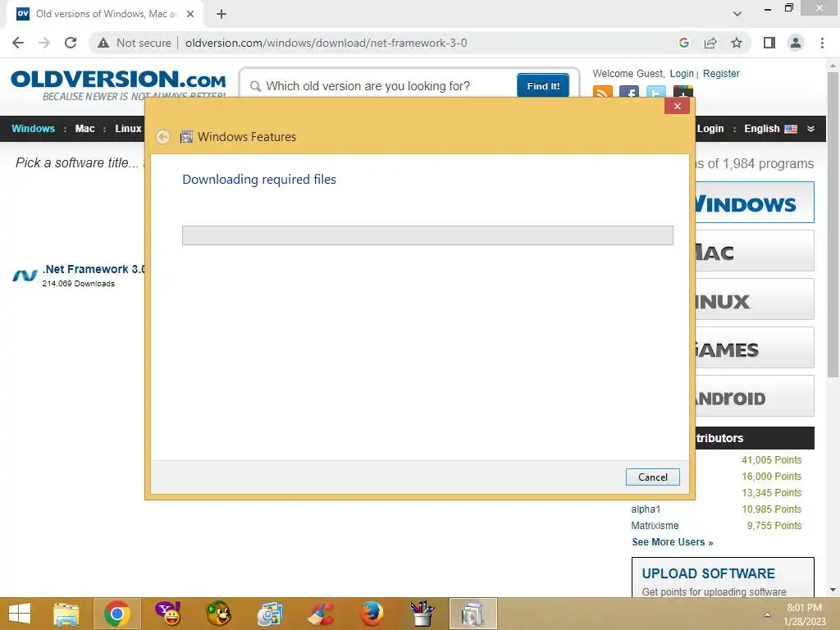
Task: Click the Chrome forward arrow button
Action: tap(44, 43)
